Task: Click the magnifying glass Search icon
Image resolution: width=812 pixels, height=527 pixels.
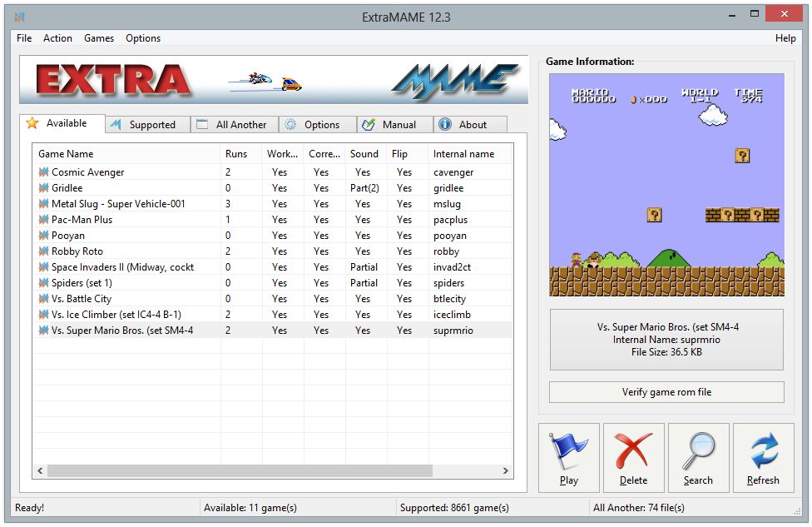Action: pos(698,450)
